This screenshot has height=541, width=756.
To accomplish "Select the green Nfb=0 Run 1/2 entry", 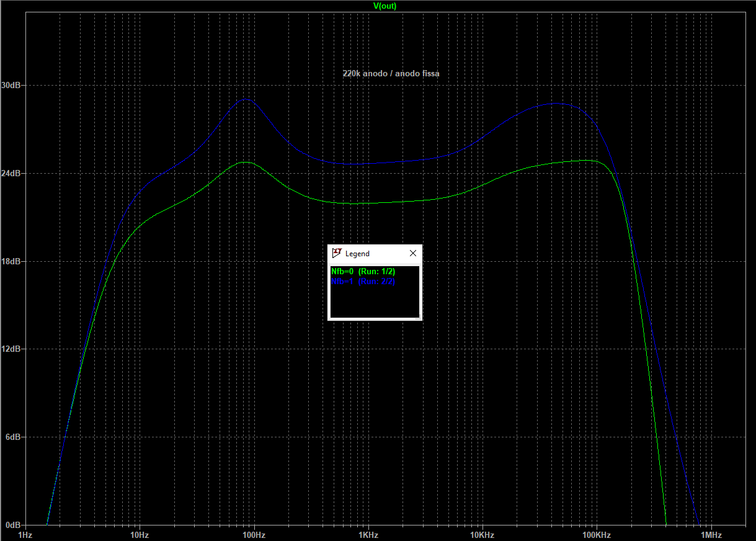I will tap(363, 272).
